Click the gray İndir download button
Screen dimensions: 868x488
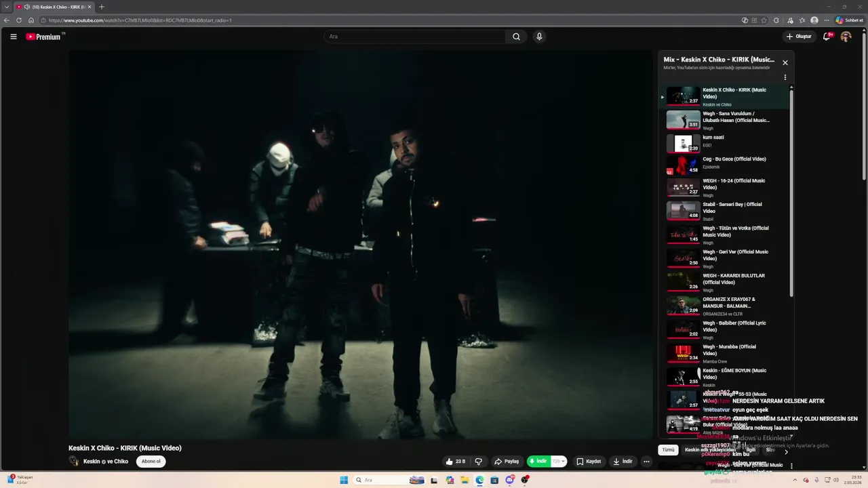[623, 462]
